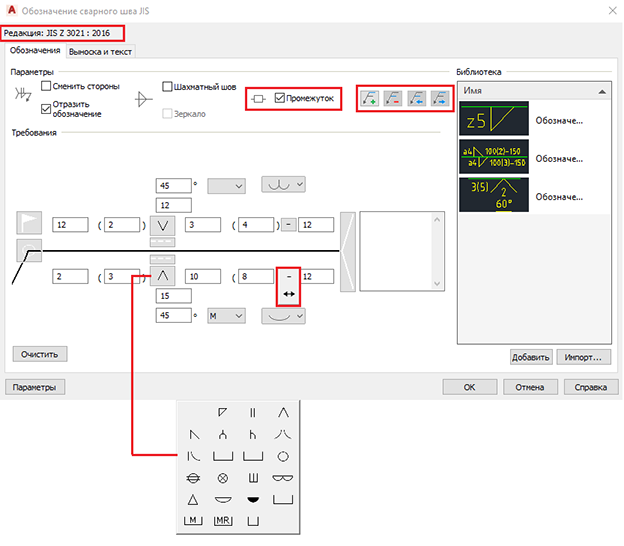The image size is (624, 546).
Task: Click the upper row minus toggle button
Action: [289, 225]
